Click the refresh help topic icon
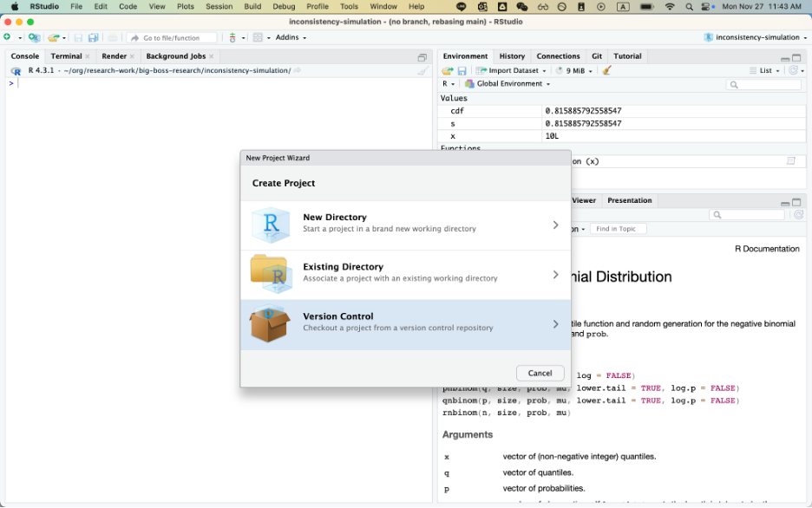The image size is (812, 508). point(798,214)
